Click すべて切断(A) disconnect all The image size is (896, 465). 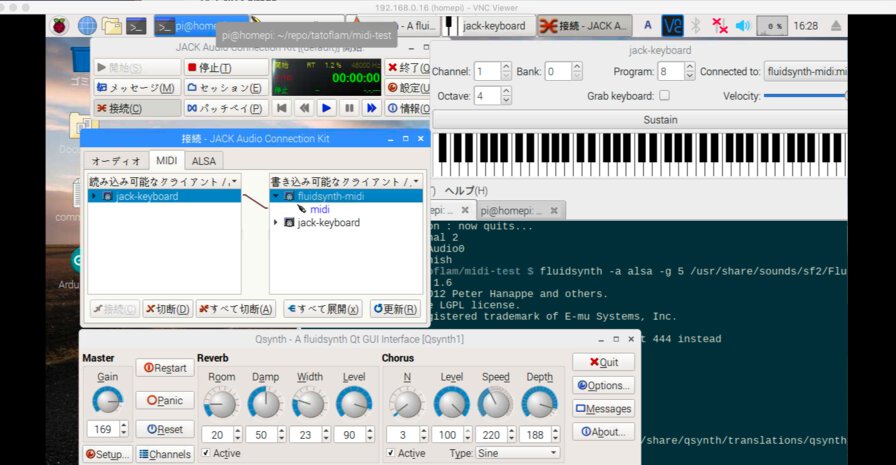coord(236,309)
